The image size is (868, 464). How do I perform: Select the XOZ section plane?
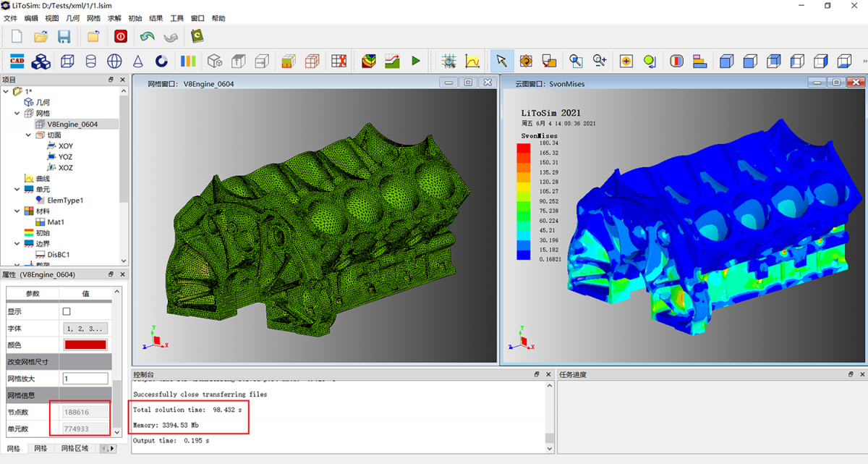point(59,167)
